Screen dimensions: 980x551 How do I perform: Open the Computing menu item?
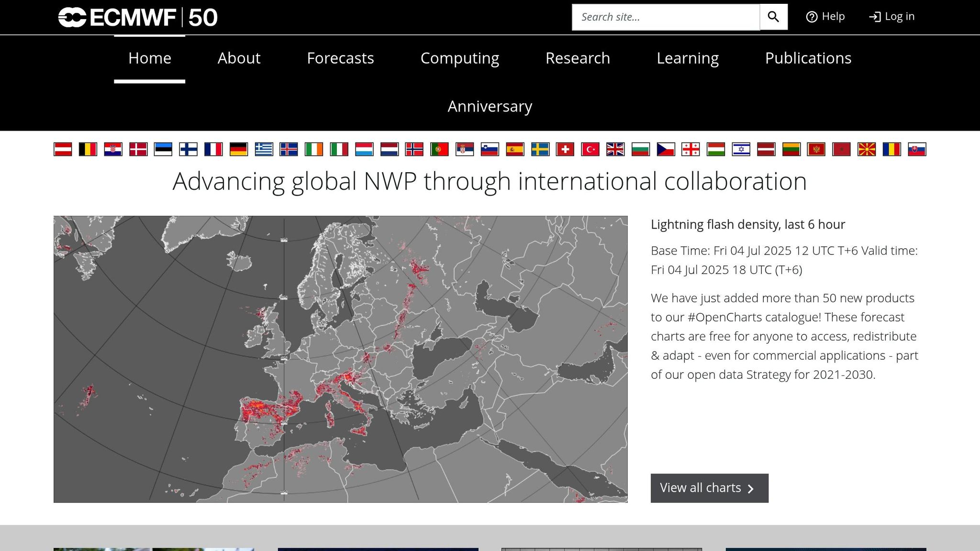point(460,58)
